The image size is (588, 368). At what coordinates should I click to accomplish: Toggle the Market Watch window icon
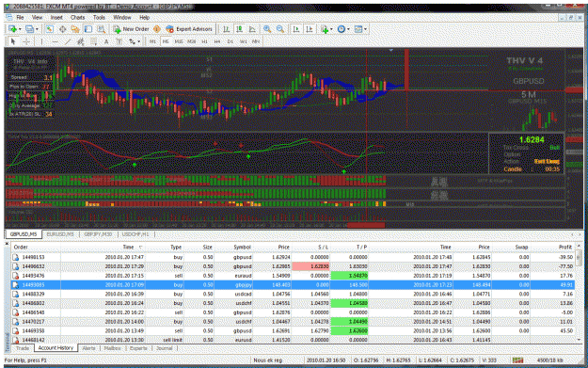pyautogui.click(x=50, y=29)
